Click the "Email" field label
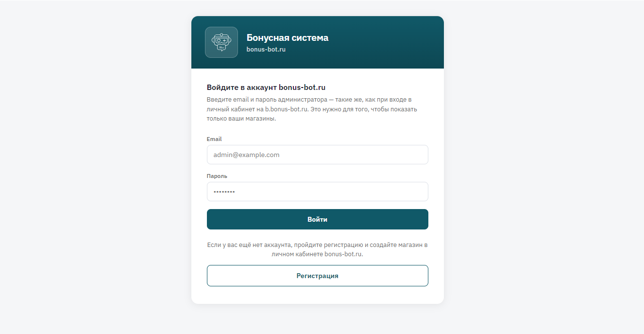This screenshot has width=644, height=334. click(x=214, y=139)
